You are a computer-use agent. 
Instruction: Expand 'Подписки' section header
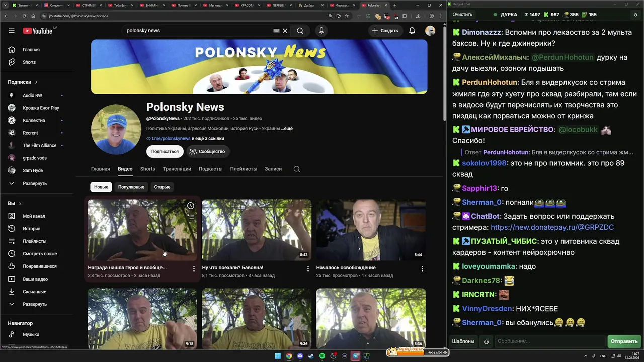[23, 82]
